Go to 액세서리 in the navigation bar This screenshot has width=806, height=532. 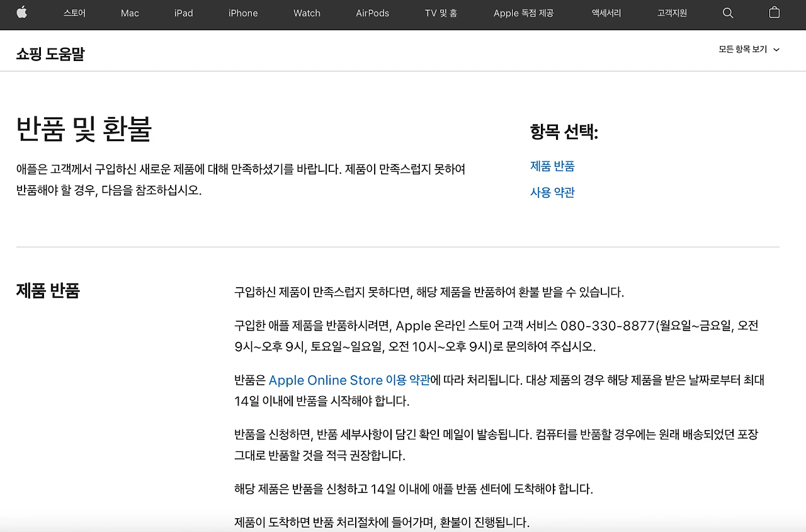tap(606, 13)
